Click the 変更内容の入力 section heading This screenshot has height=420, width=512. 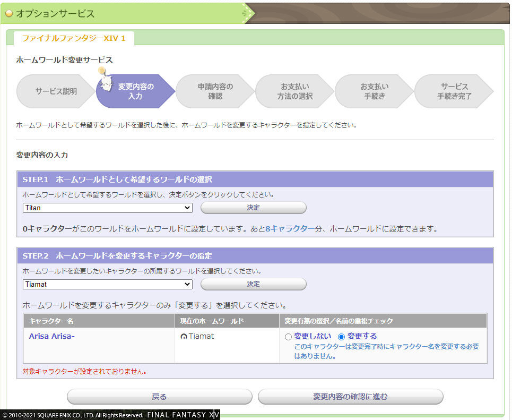[x=42, y=155]
